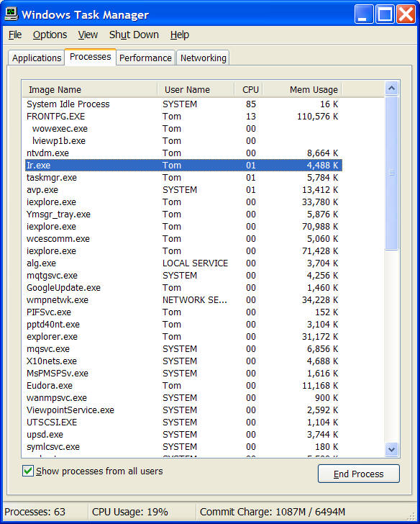Close the Task Manager window
Viewport: 420px width, 524px height.
tap(406, 14)
